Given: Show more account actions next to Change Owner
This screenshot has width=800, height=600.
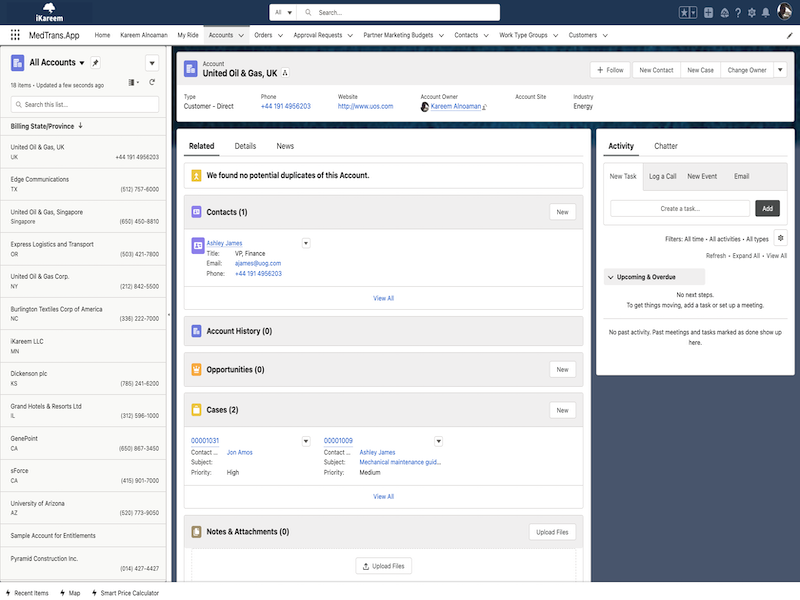Looking at the screenshot, I should click(x=780, y=70).
